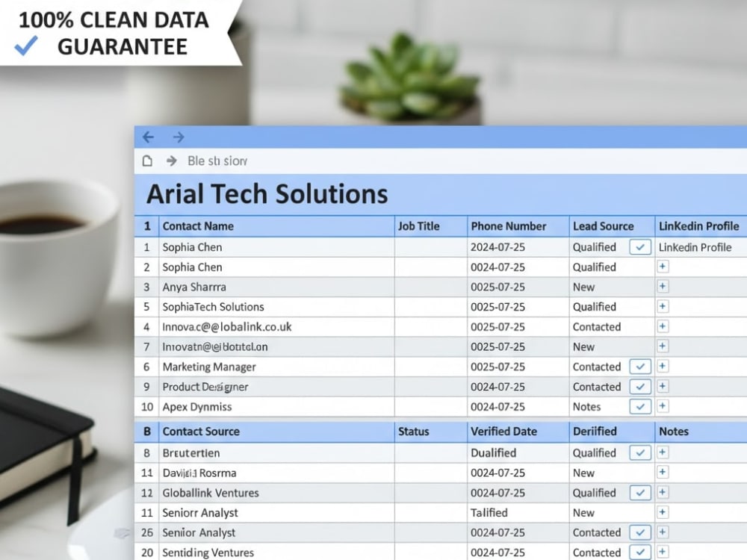Click the forward arrow in the blue toolbar
Viewport: 747px width, 560px height.
coord(179,137)
